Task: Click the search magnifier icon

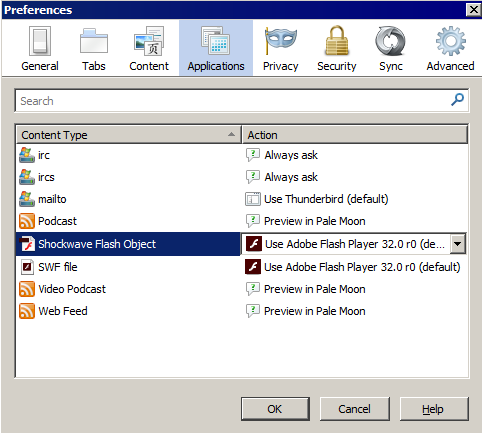Action: 457,99
